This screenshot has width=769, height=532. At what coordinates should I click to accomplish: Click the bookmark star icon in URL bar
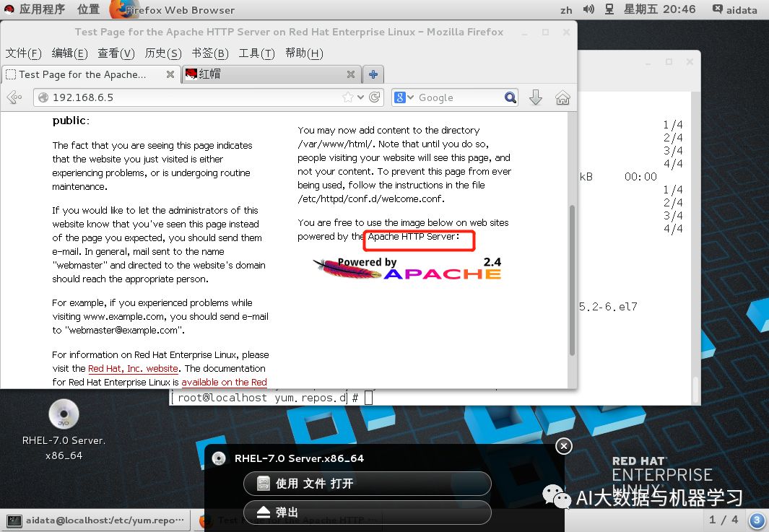coord(348,97)
